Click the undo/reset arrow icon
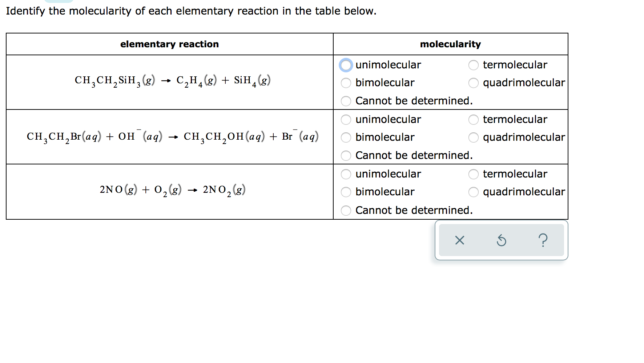 point(502,240)
